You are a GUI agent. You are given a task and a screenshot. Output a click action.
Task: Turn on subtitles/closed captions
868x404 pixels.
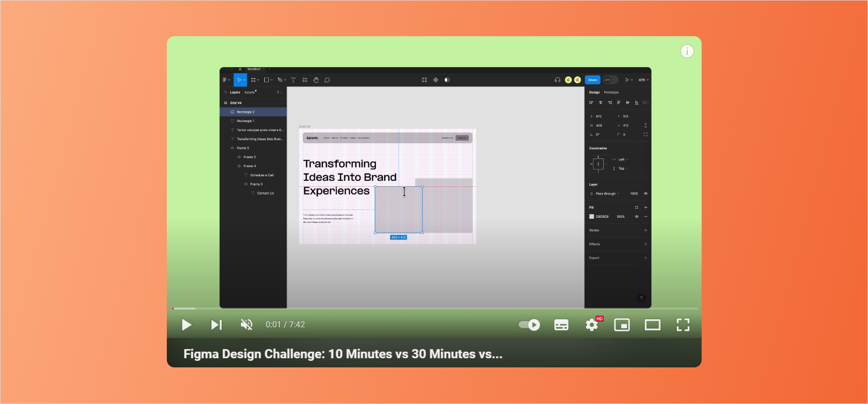(x=561, y=325)
